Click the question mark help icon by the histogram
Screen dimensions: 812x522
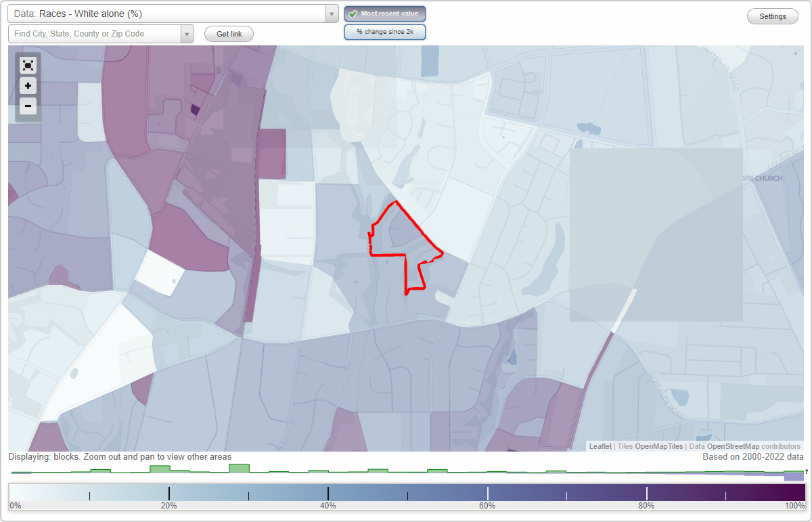[x=806, y=471]
